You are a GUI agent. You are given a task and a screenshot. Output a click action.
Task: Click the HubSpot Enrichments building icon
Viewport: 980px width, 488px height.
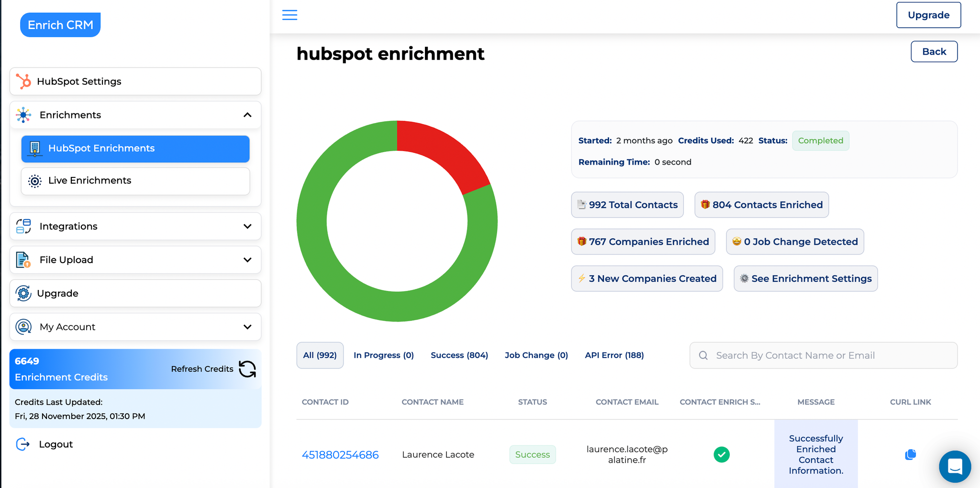click(34, 149)
